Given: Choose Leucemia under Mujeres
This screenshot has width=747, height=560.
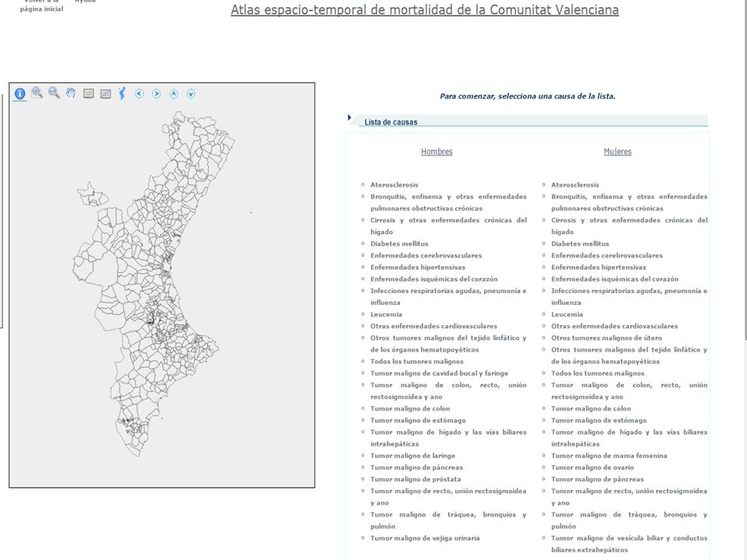Looking at the screenshot, I should coord(567,314).
